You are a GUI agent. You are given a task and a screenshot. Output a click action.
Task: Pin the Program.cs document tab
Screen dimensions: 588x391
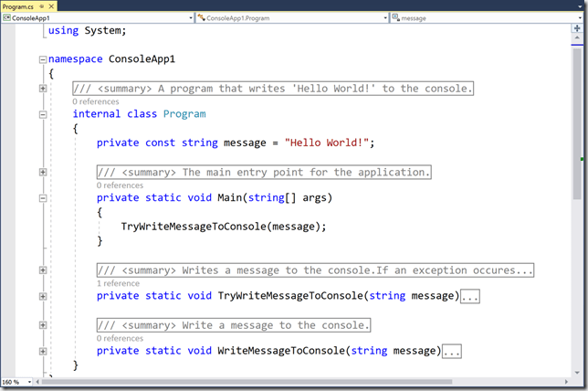[41, 5]
